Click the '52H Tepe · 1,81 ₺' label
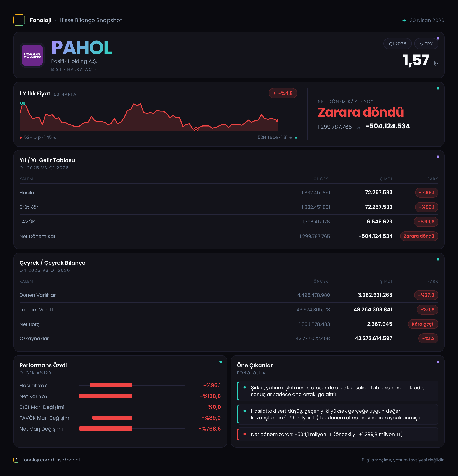Image resolution: width=458 pixels, height=476 pixels. click(275, 138)
